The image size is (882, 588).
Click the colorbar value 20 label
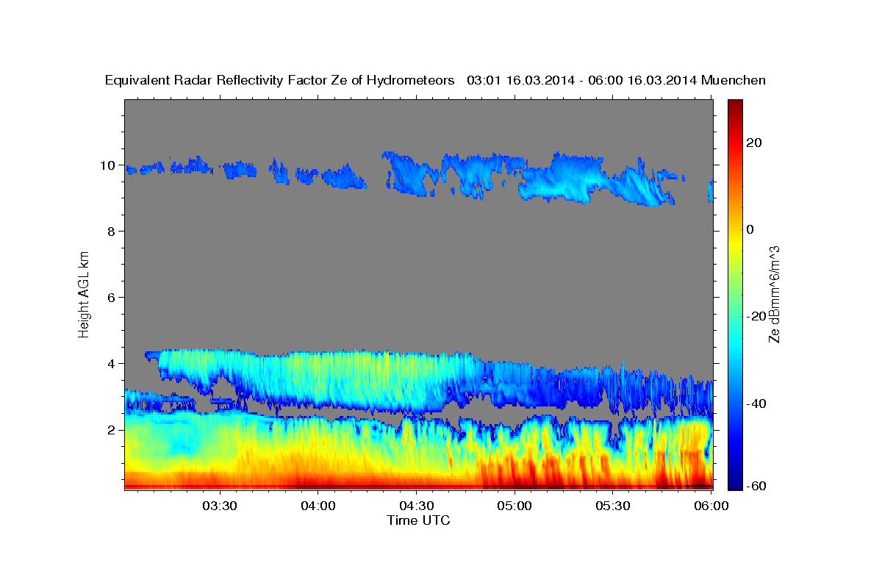pos(756,143)
